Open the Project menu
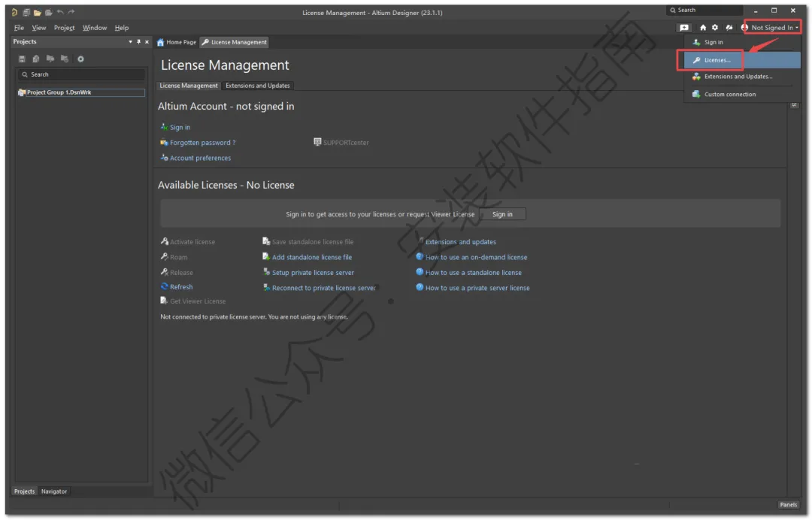 (x=64, y=27)
